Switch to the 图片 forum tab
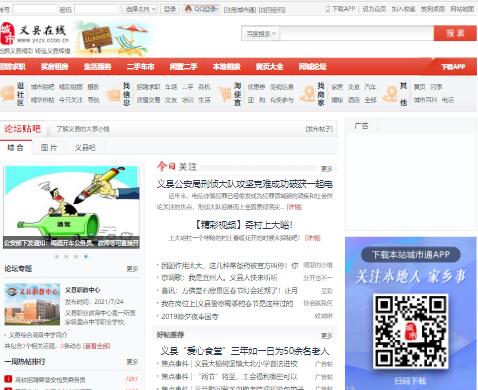This screenshot has height=390, width=478. (x=49, y=148)
